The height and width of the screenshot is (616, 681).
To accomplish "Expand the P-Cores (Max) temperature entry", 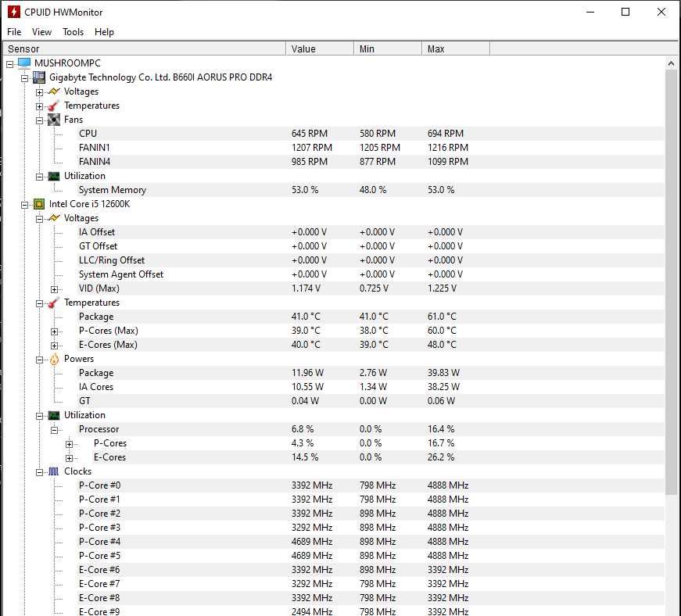I will (x=54, y=331).
